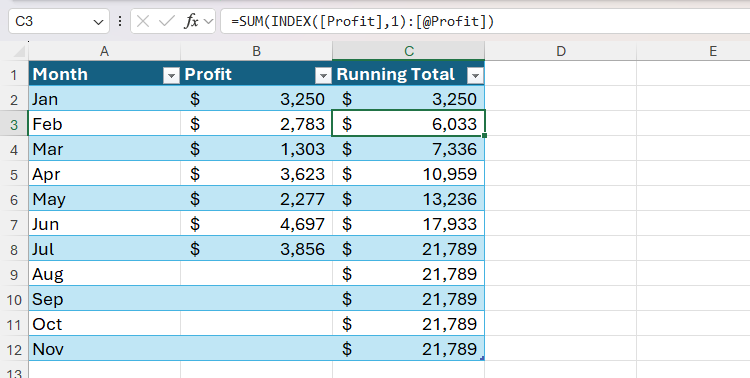Select the Oct cell
750x378 pixels.
[104, 323]
